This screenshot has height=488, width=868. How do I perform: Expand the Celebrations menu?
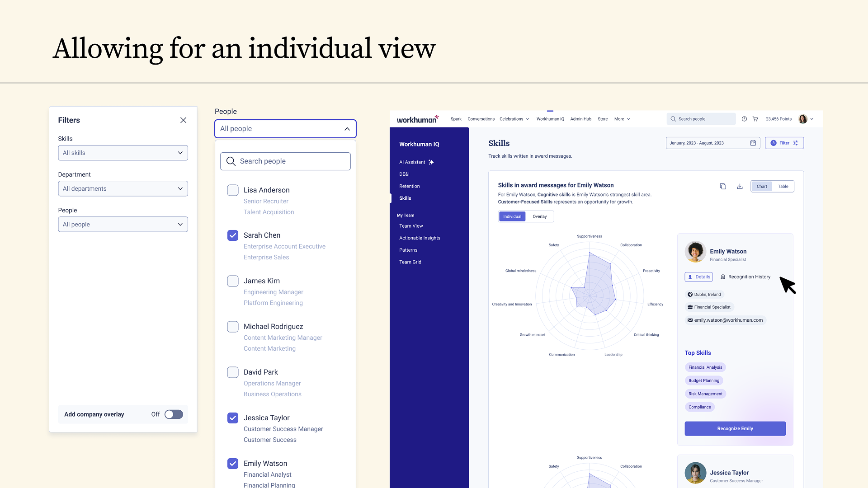coord(514,119)
